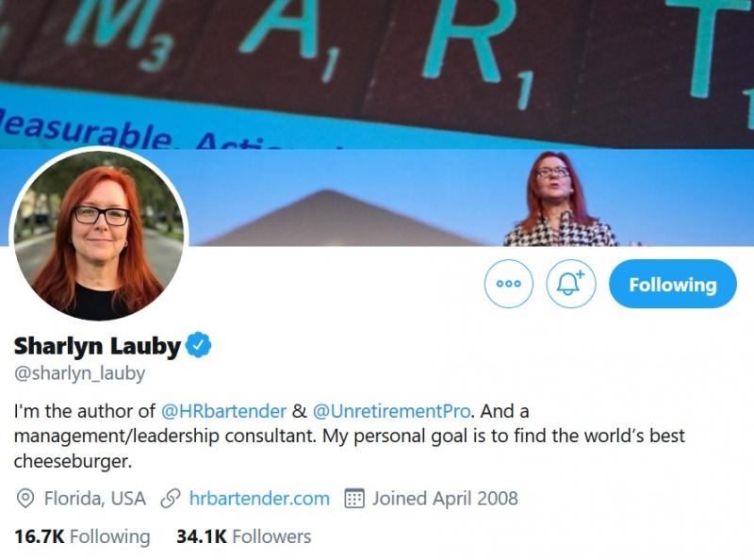
Task: View the 16.7K Following list
Action: (x=82, y=536)
